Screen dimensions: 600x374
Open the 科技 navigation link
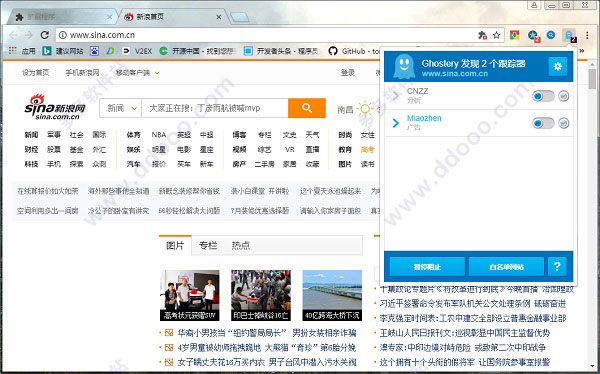pos(31,164)
